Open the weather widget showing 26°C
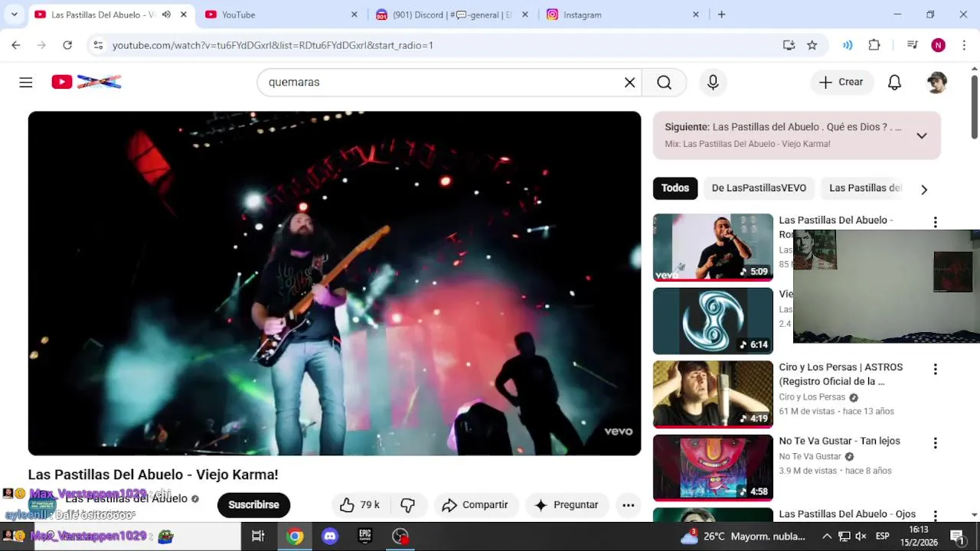Image resolution: width=980 pixels, height=551 pixels. click(x=743, y=536)
